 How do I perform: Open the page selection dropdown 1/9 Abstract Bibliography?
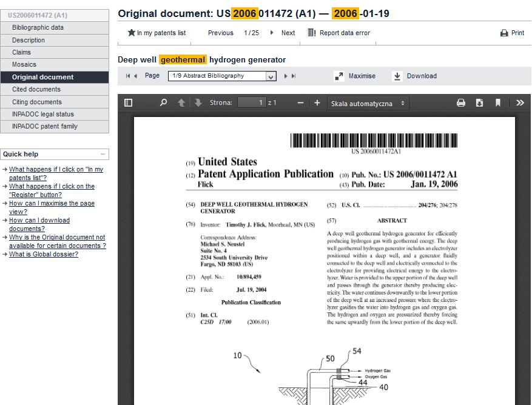click(222, 76)
